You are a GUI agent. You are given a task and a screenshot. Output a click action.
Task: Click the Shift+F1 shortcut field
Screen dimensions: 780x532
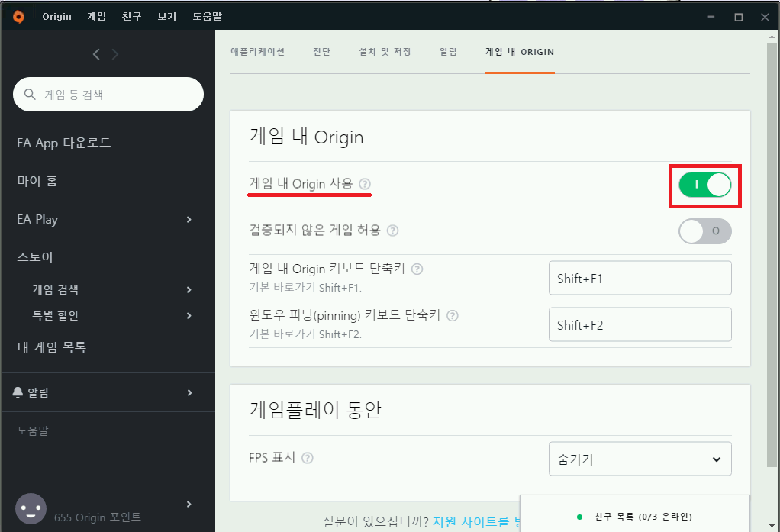pos(640,278)
